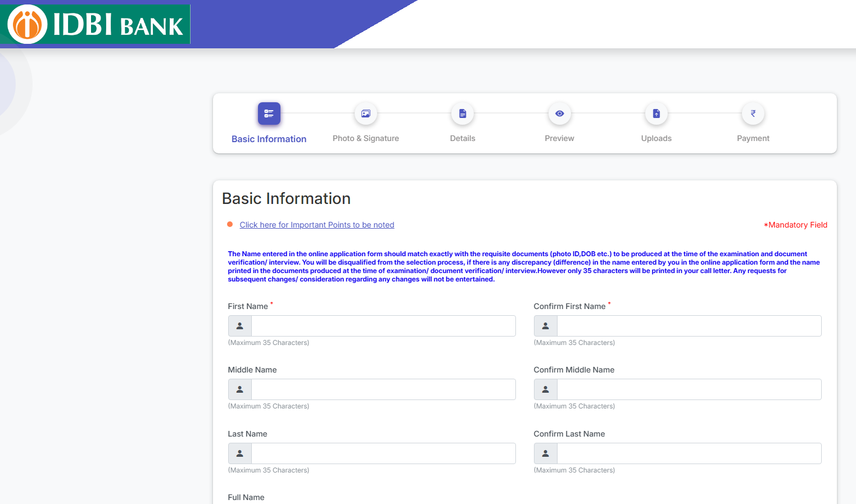Click into the Last Name field

pyautogui.click(x=383, y=453)
